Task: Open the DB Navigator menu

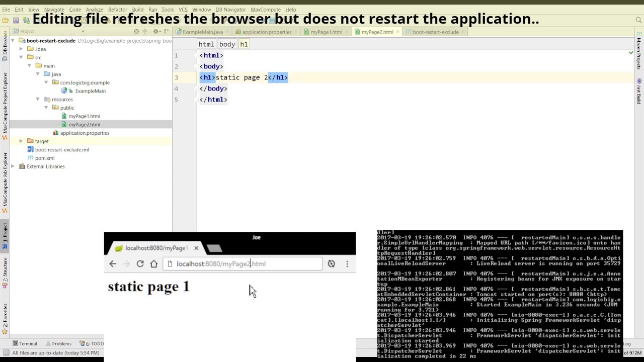Action: 231,10
